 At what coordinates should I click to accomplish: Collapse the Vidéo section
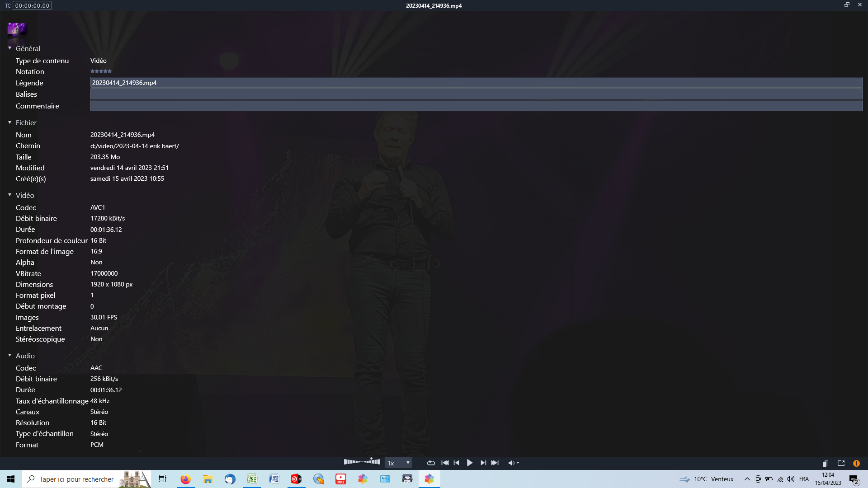(10, 195)
